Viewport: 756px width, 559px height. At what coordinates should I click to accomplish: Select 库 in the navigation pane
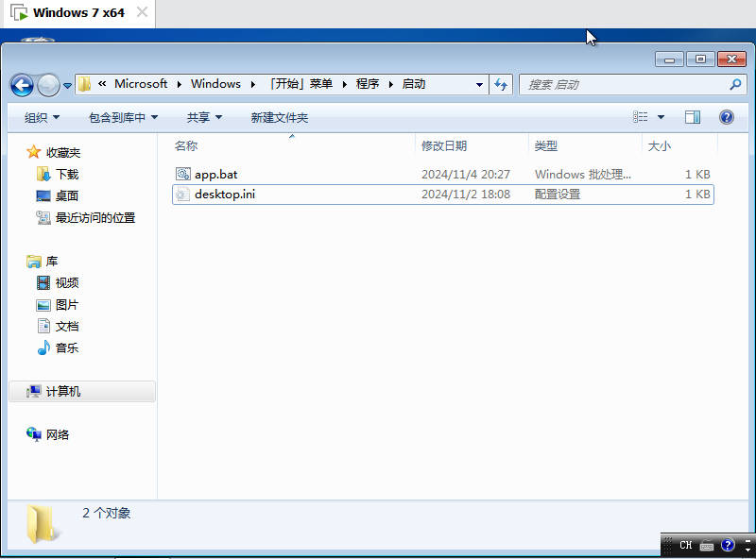[52, 262]
